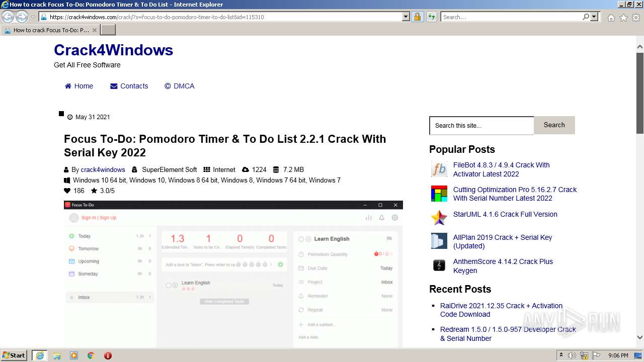Click the Cutting Optimization Pro thumbnail icon

(x=439, y=194)
